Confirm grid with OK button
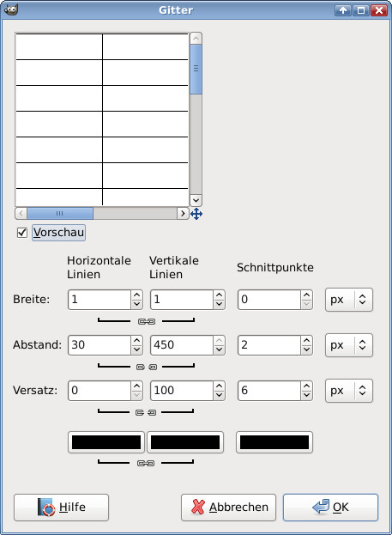The height and width of the screenshot is (535, 392). click(x=330, y=508)
